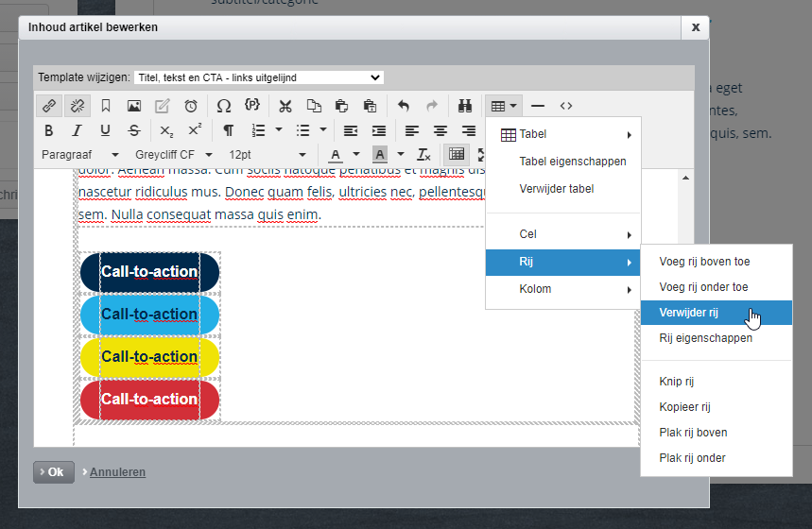Redo the last action
This screenshot has height=529, width=812.
click(x=431, y=106)
